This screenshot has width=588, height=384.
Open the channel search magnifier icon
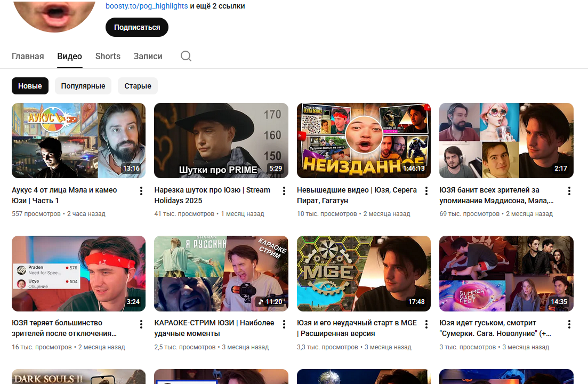click(186, 56)
